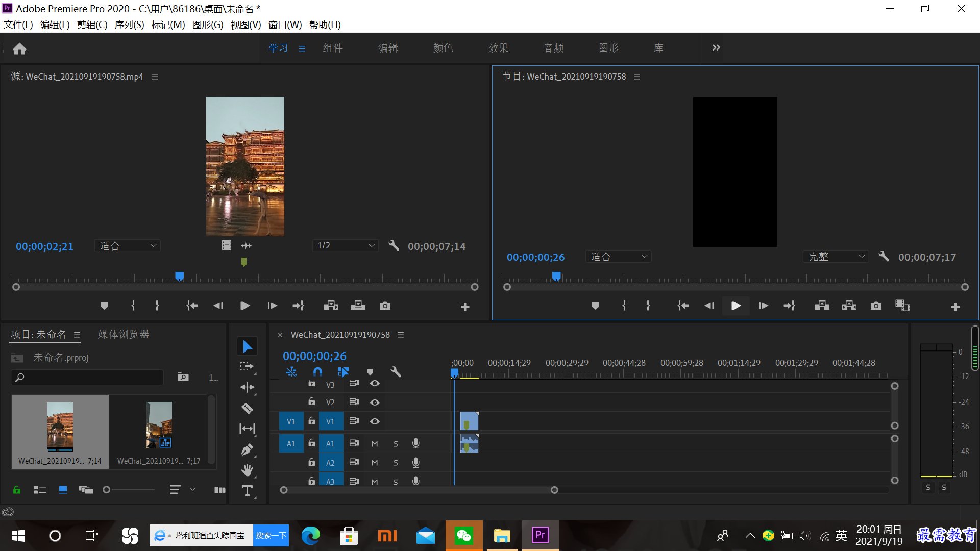Click Extract button in Program monitor
This screenshot has width=980, height=551.
pos(849,306)
